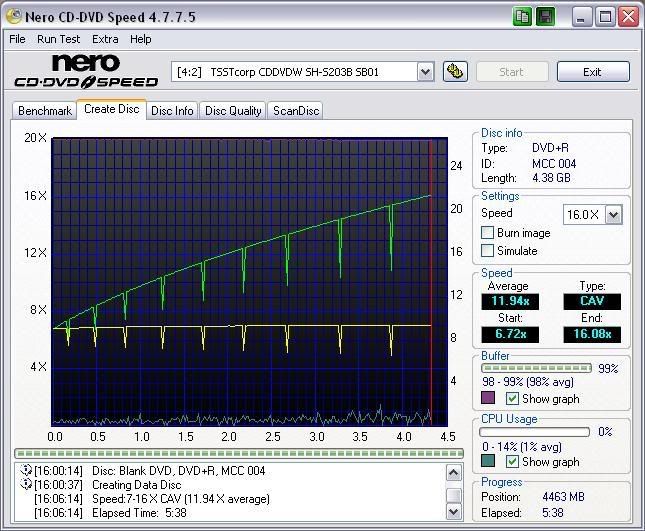
Task: Select the log line 'Speed:7-16 X CAV'
Action: point(181,499)
